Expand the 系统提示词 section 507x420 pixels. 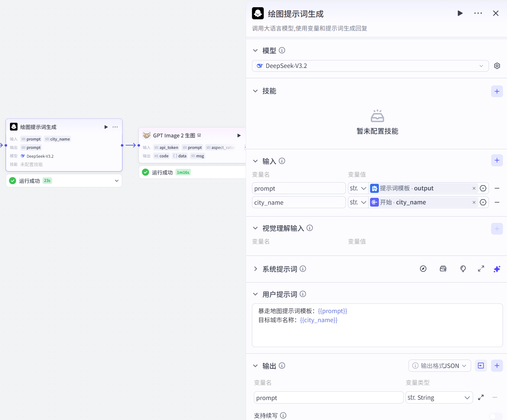(x=255, y=269)
